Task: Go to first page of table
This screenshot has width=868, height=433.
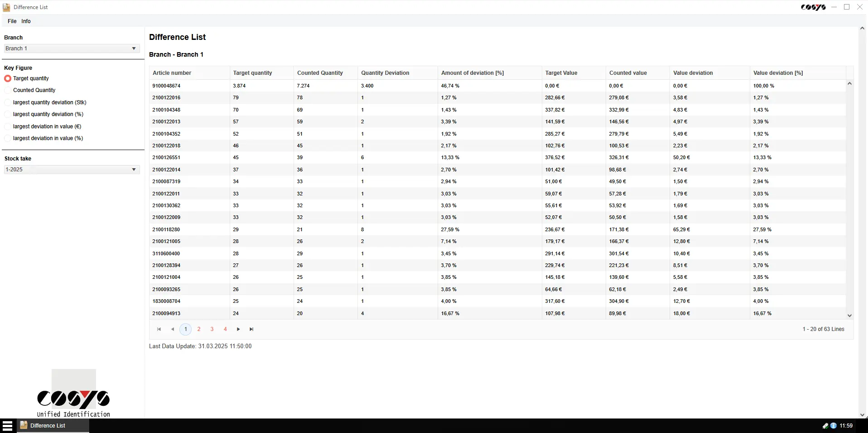Action: (x=159, y=329)
